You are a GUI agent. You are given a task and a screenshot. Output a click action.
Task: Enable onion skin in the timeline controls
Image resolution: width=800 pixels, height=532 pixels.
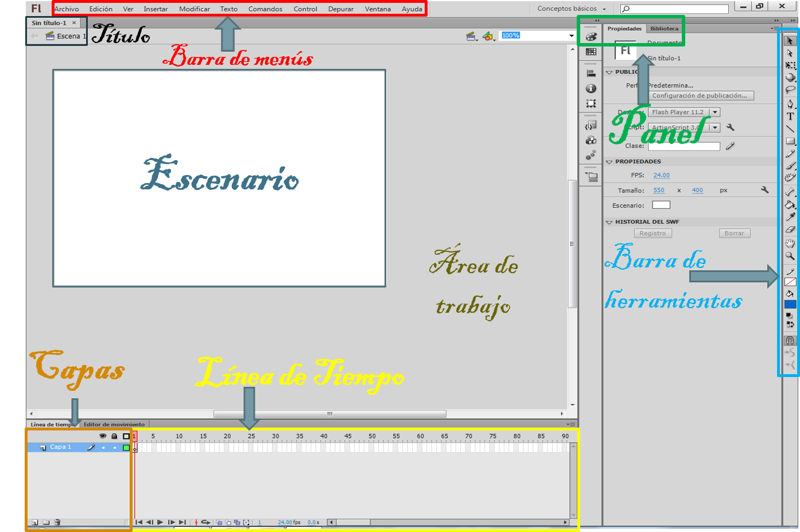click(x=219, y=522)
